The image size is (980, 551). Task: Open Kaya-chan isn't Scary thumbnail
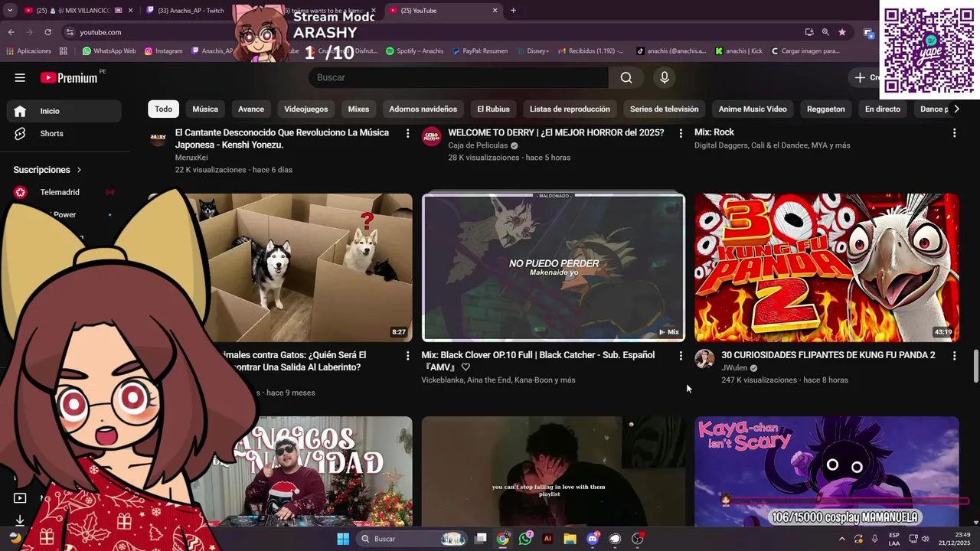click(827, 471)
